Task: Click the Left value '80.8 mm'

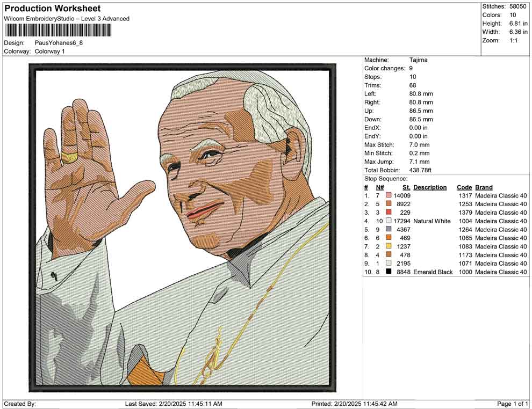Action: coord(421,94)
